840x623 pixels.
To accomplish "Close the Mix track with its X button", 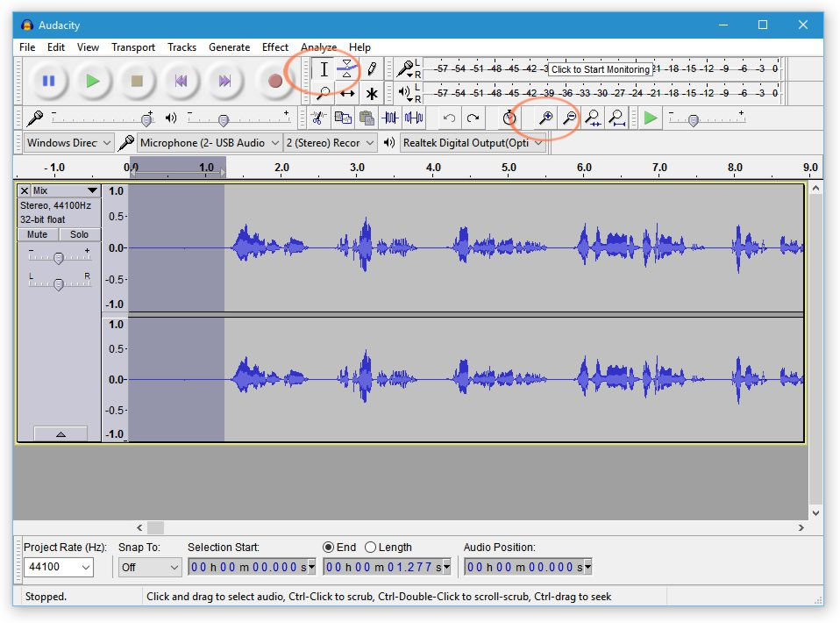I will point(24,191).
